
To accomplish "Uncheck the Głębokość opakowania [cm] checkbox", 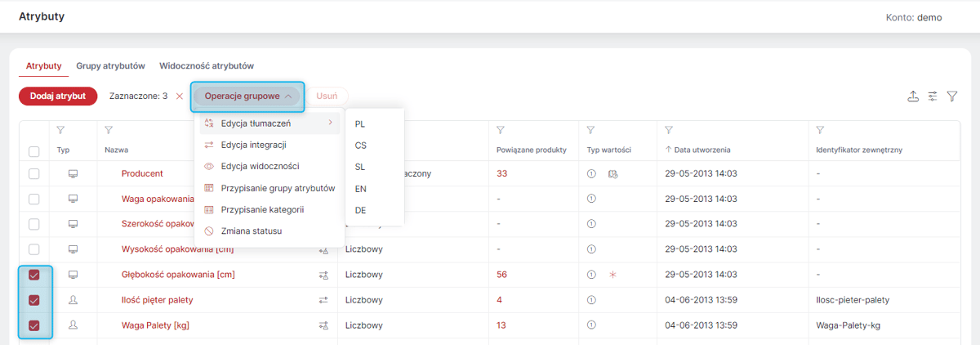I will 33,275.
